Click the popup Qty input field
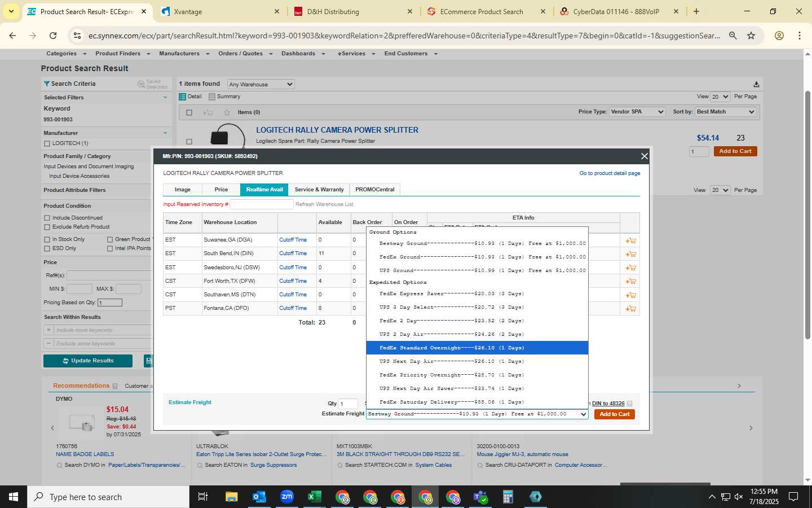This screenshot has height=508, width=812. point(348,404)
